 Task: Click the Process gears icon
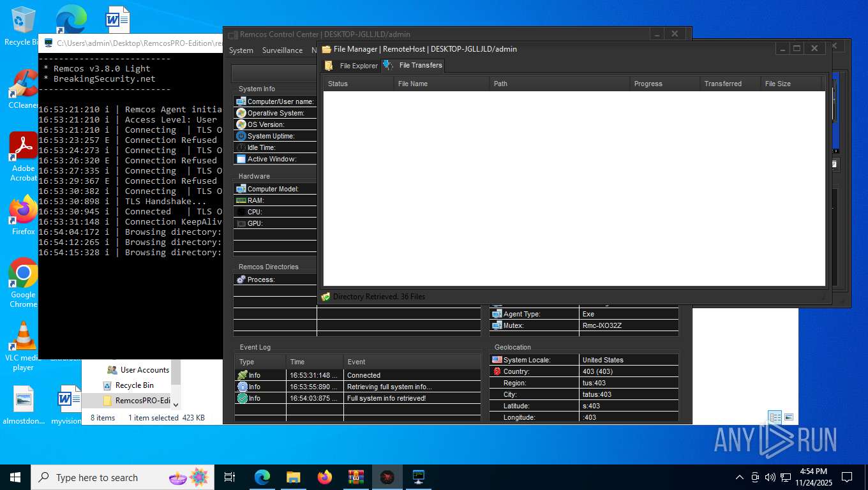241,279
